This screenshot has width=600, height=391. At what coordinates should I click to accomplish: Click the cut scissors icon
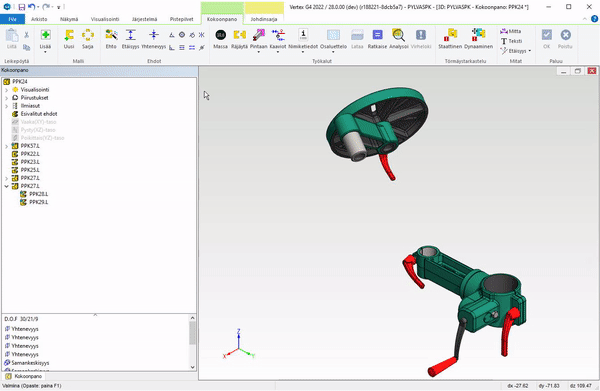pos(26,35)
